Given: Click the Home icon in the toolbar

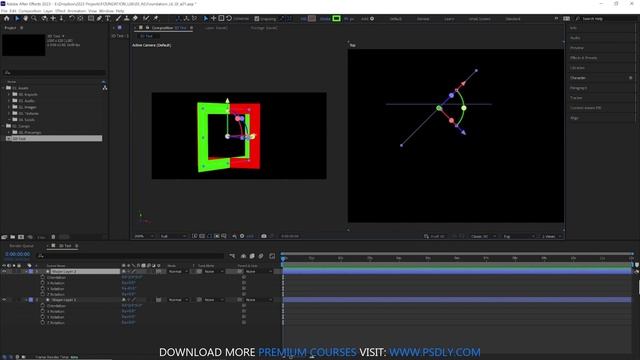Looking at the screenshot, I should (x=7, y=18).
